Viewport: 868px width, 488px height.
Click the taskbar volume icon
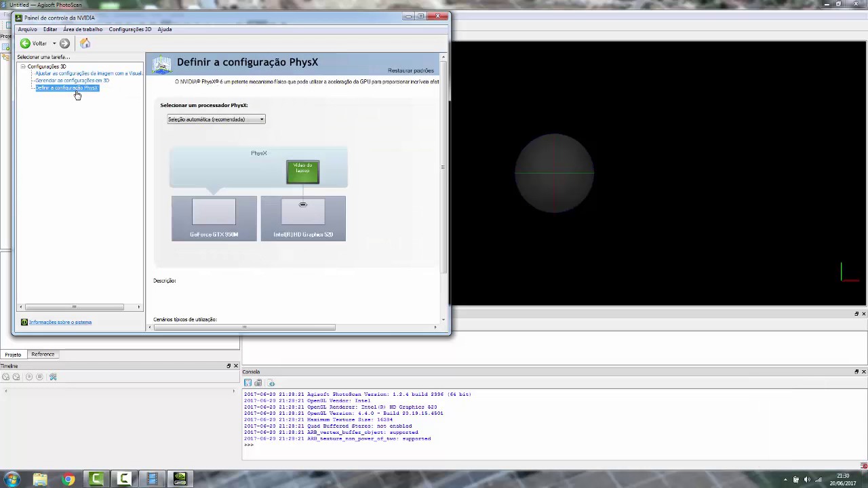click(x=806, y=480)
